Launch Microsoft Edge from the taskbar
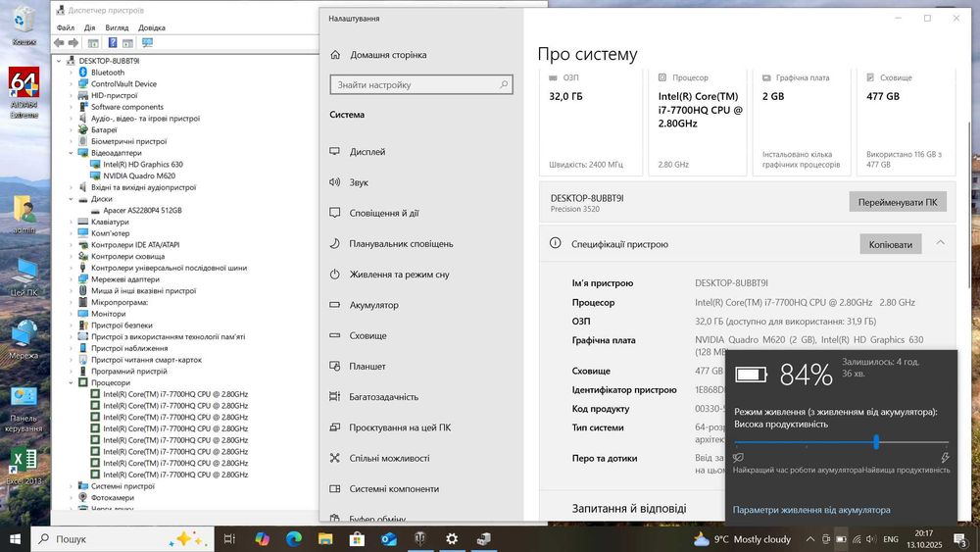This screenshot has height=552, width=980. [x=294, y=539]
